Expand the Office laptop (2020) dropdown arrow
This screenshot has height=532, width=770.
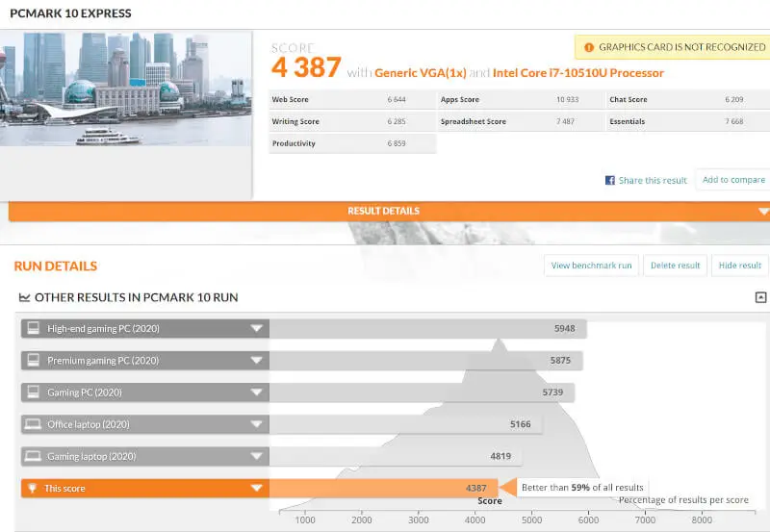(256, 424)
